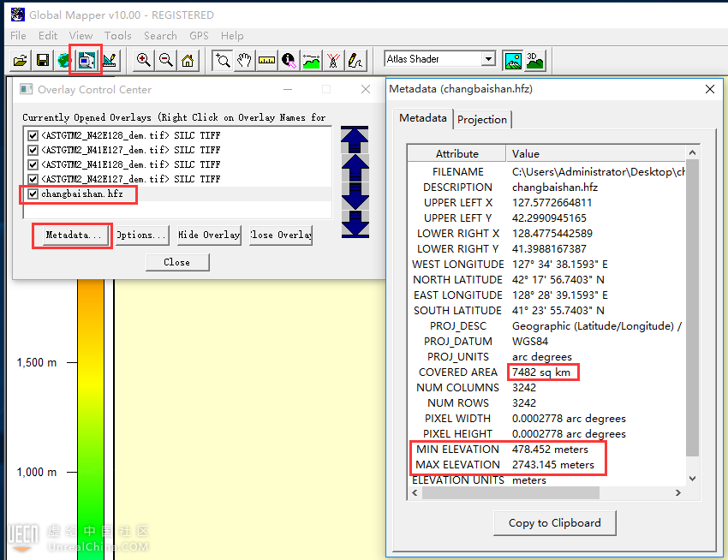Select the 3D Path Profile tool
The width and height of the screenshot is (728, 560).
pyautogui.click(x=311, y=60)
